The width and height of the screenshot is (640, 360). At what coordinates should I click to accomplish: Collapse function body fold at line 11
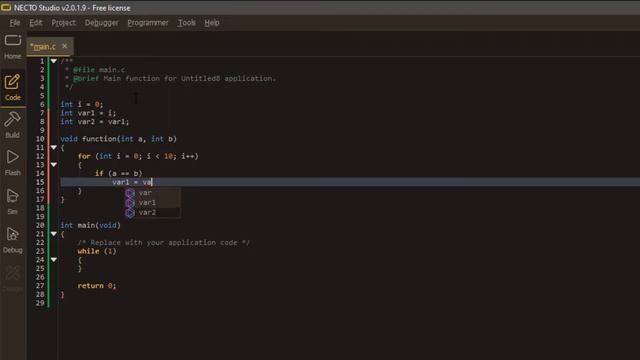click(54, 147)
